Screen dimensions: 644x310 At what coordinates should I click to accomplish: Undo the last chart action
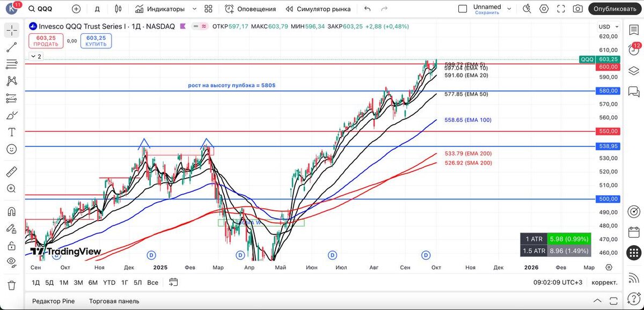coord(367,9)
